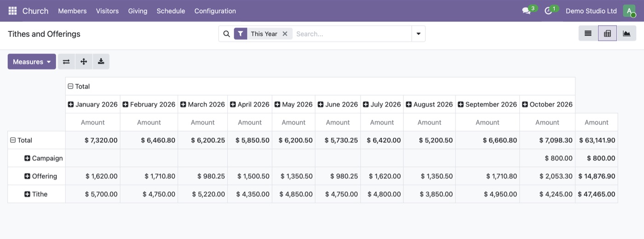Toggle the search options dropdown arrow

pyautogui.click(x=418, y=34)
